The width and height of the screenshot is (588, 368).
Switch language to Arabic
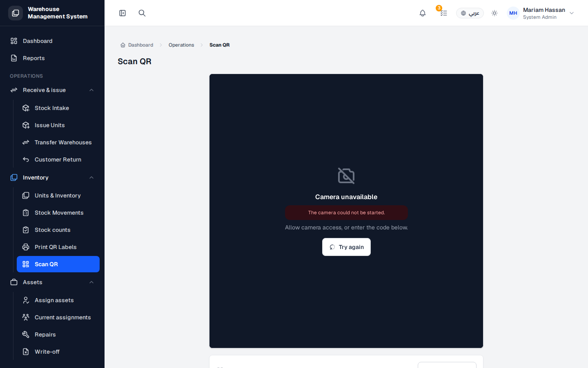470,13
